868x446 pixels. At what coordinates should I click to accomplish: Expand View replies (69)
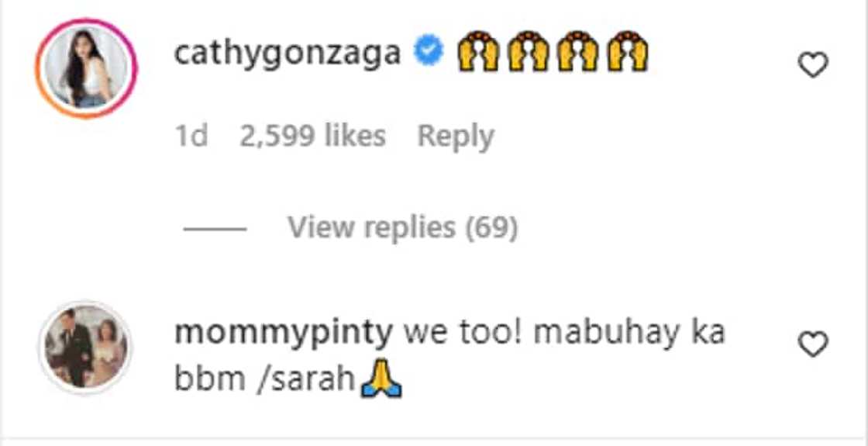pyautogui.click(x=402, y=227)
